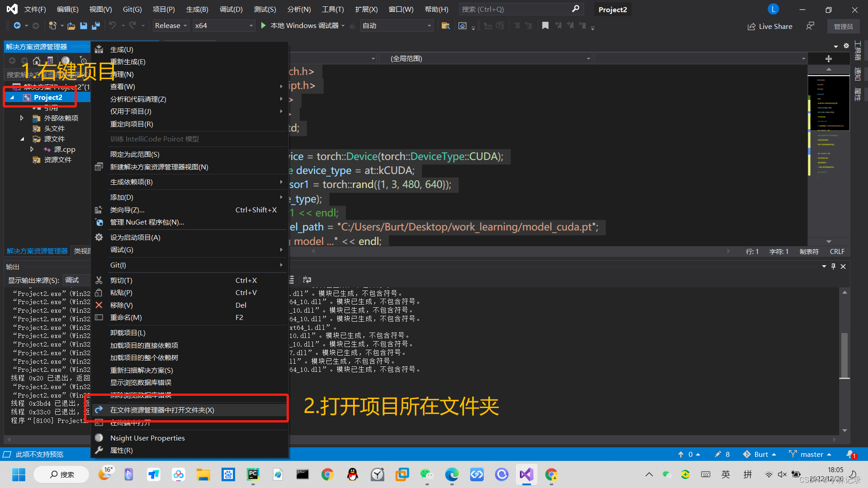Click the output panel vertical scrollbar thumb
The height and width of the screenshot is (488, 868).
coord(844,355)
